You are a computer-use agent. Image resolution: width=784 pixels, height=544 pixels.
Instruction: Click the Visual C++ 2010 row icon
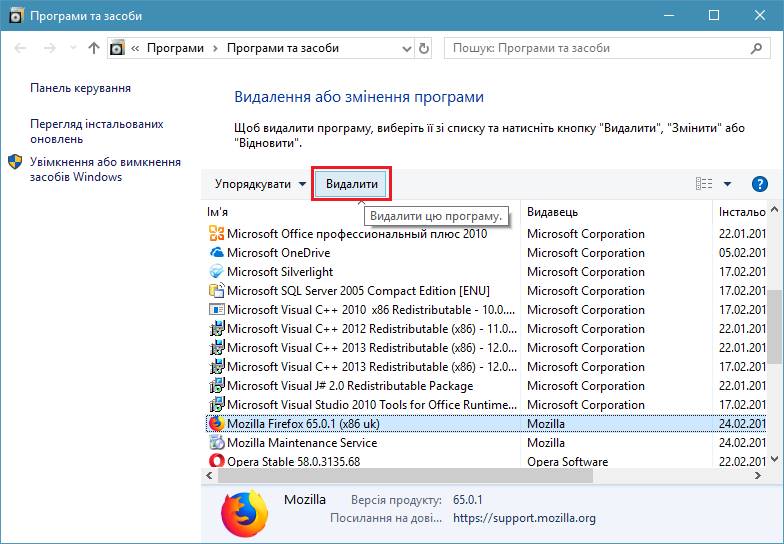point(216,310)
